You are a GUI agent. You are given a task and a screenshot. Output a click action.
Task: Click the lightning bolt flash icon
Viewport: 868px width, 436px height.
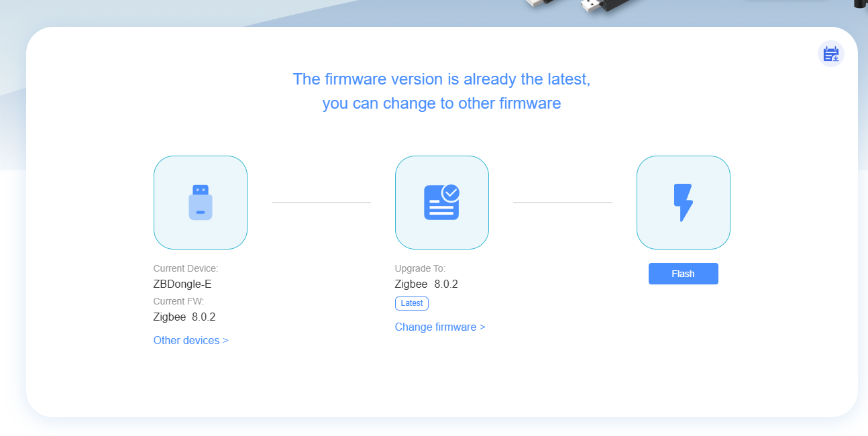(684, 203)
